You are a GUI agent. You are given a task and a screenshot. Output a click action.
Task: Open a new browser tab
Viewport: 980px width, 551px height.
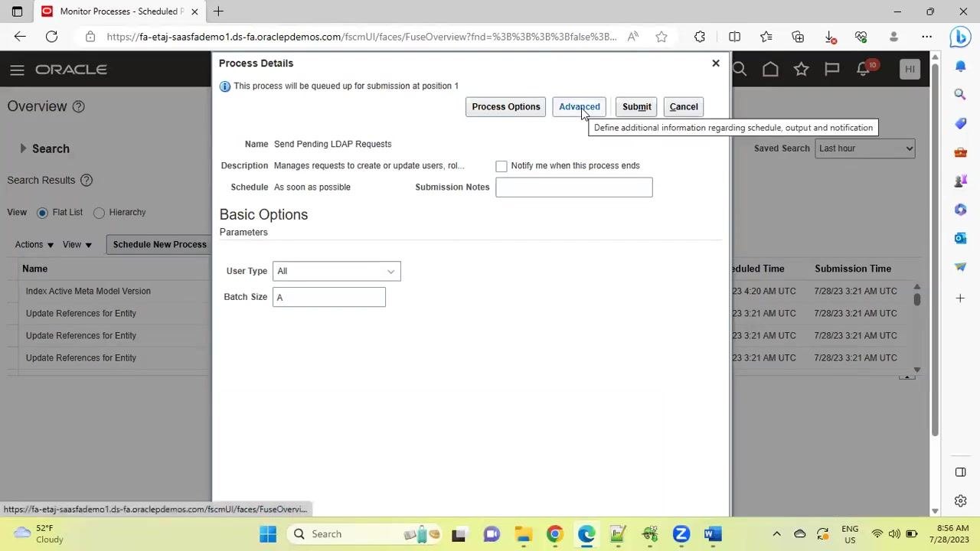click(218, 11)
